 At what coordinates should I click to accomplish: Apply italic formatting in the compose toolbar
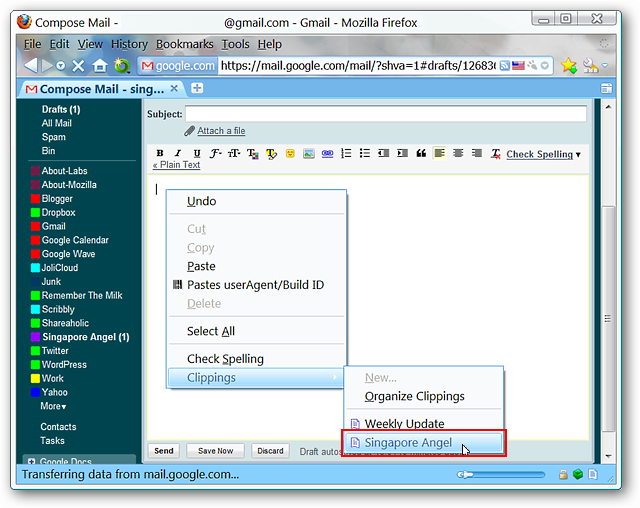(178, 153)
